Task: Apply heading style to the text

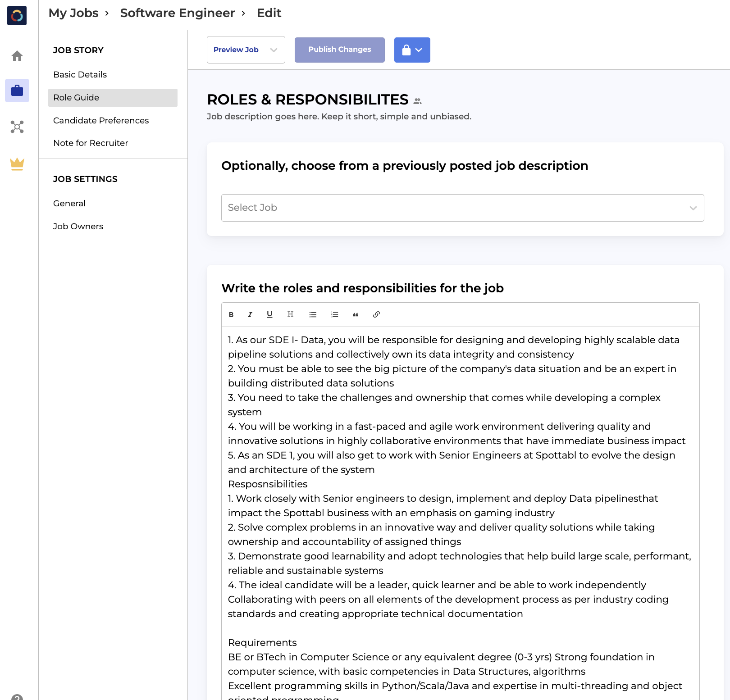Action: [290, 314]
